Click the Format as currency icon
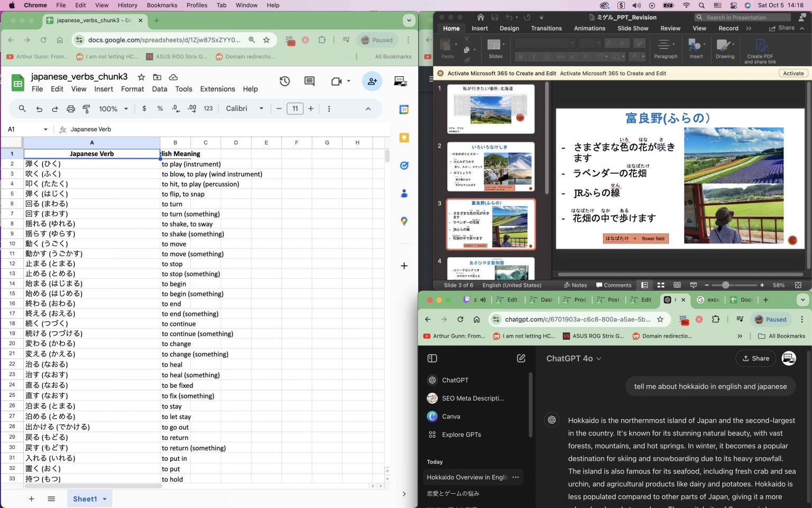 [x=144, y=108]
